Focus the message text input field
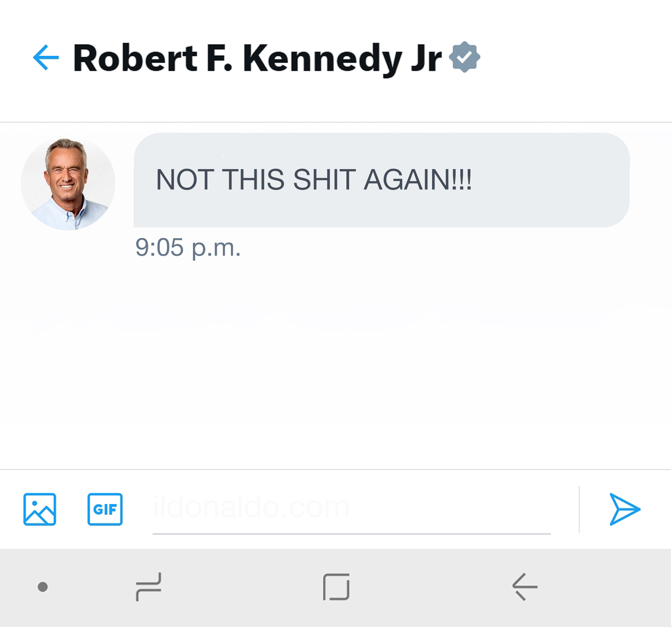The height and width of the screenshot is (627, 672). [x=351, y=507]
